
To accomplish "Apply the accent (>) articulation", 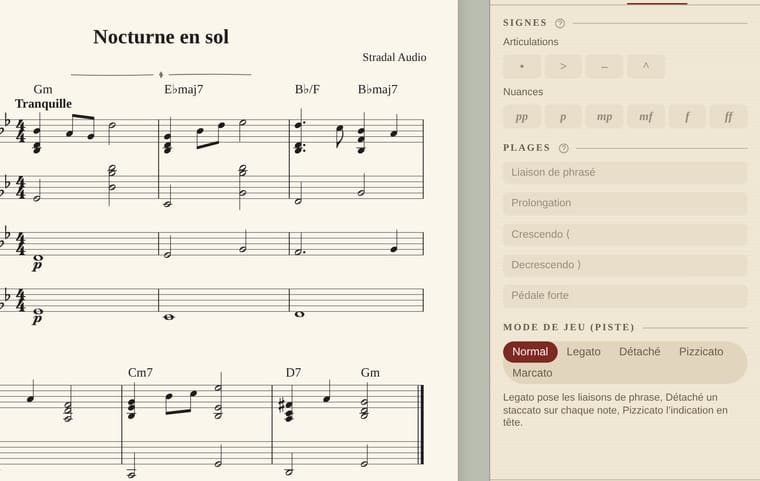I will pyautogui.click(x=563, y=66).
